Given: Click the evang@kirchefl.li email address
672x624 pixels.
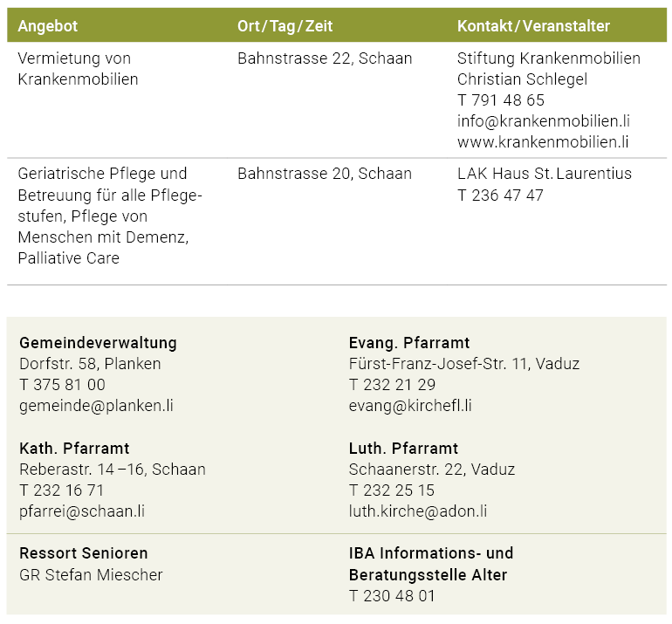Looking at the screenshot, I should click(410, 406).
